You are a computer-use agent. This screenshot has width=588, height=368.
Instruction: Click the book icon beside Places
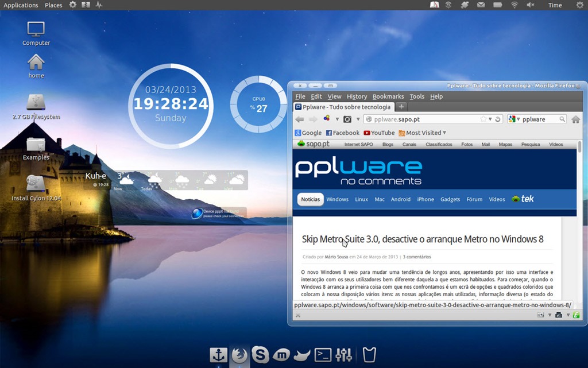click(x=86, y=5)
